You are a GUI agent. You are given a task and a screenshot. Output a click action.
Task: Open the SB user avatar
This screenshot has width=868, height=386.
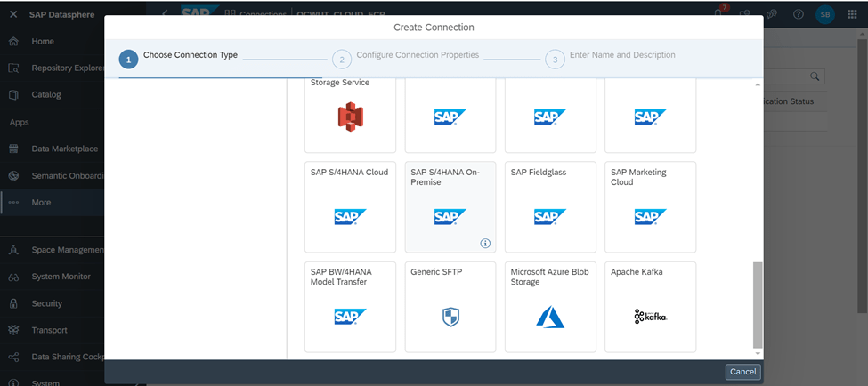pos(824,15)
